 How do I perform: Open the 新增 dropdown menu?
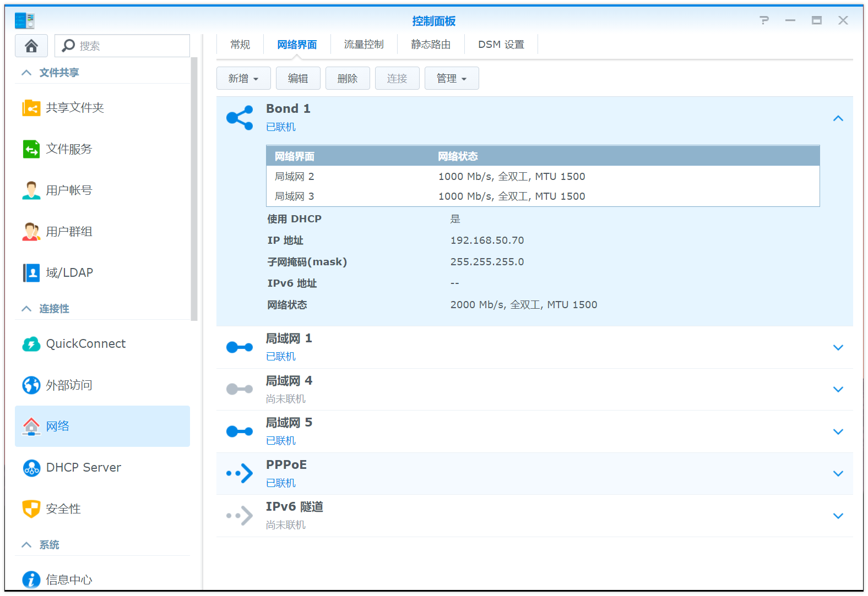tap(243, 79)
